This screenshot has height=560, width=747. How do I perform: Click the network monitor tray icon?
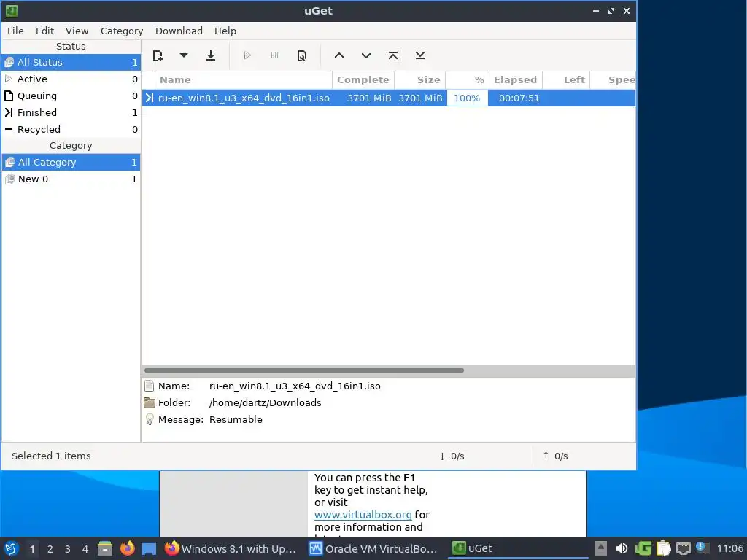683,548
